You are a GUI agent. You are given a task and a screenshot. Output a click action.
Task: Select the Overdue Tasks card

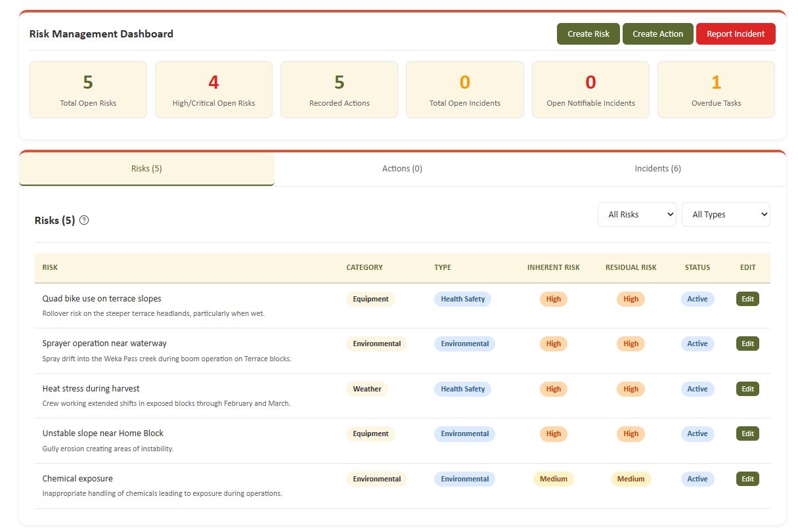click(x=716, y=90)
